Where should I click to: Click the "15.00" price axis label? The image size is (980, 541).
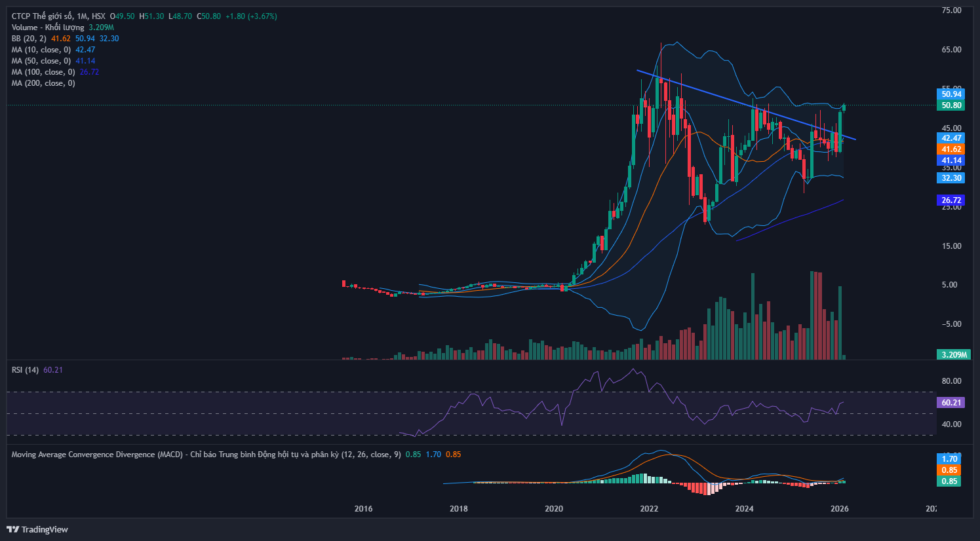click(x=951, y=246)
